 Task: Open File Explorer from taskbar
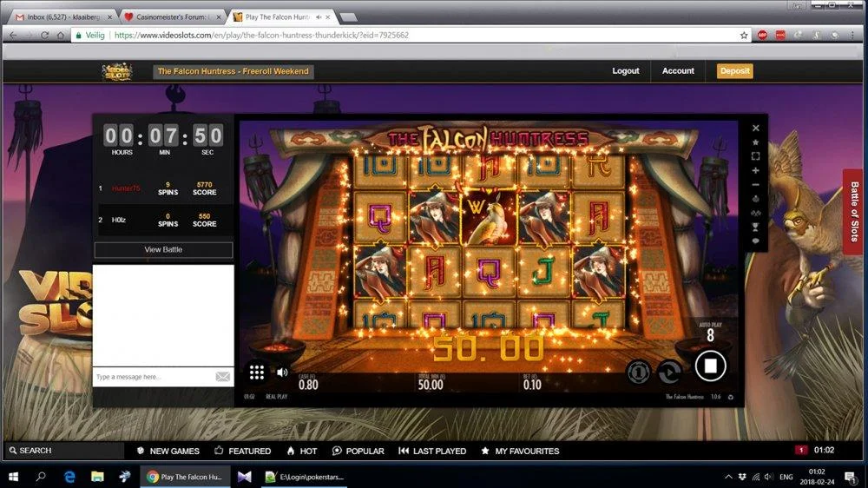click(x=97, y=477)
